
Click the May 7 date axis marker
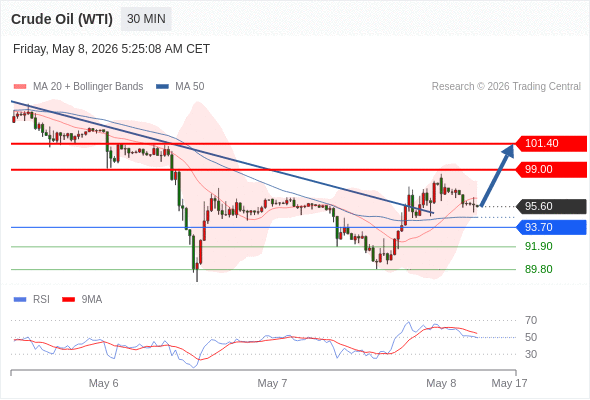(x=272, y=383)
